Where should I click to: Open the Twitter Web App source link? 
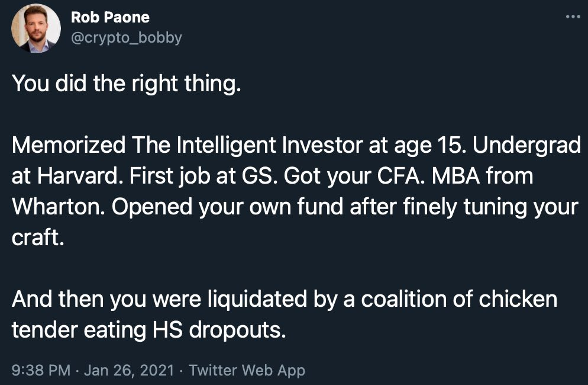[247, 370]
